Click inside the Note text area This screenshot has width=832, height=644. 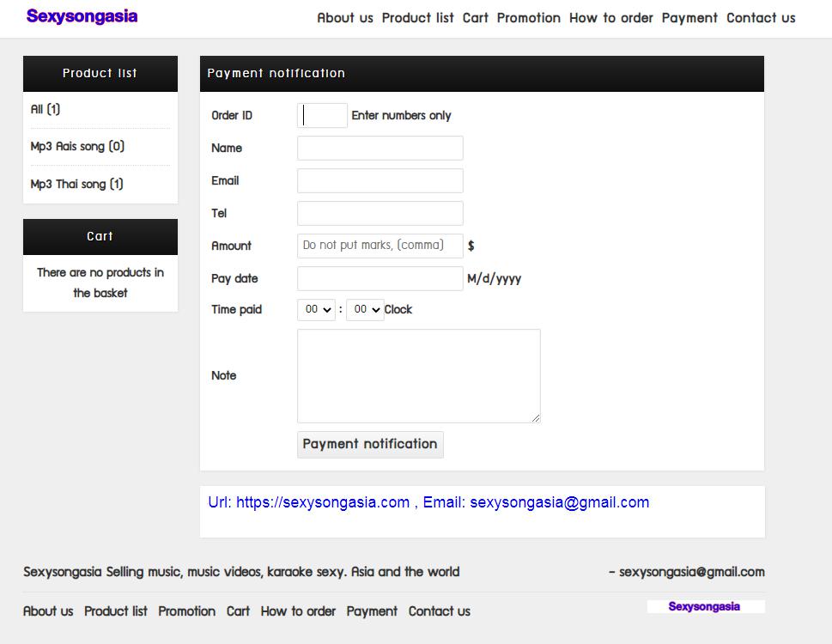(418, 376)
